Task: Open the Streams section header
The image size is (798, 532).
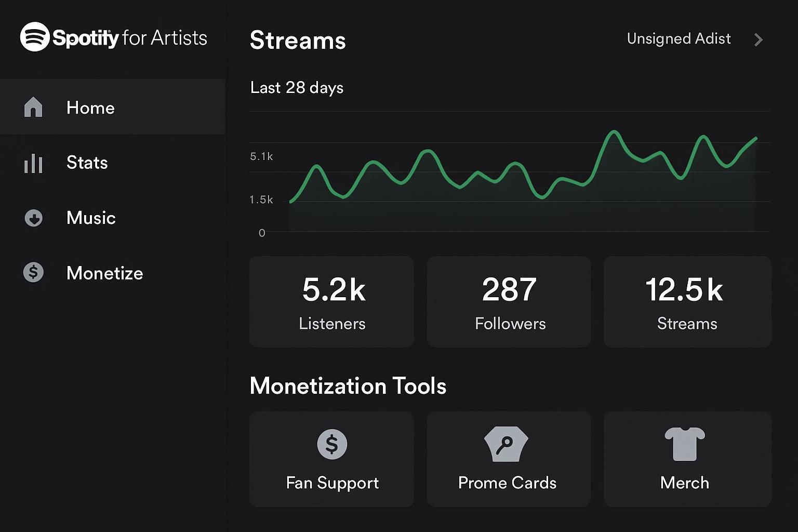Action: [298, 41]
